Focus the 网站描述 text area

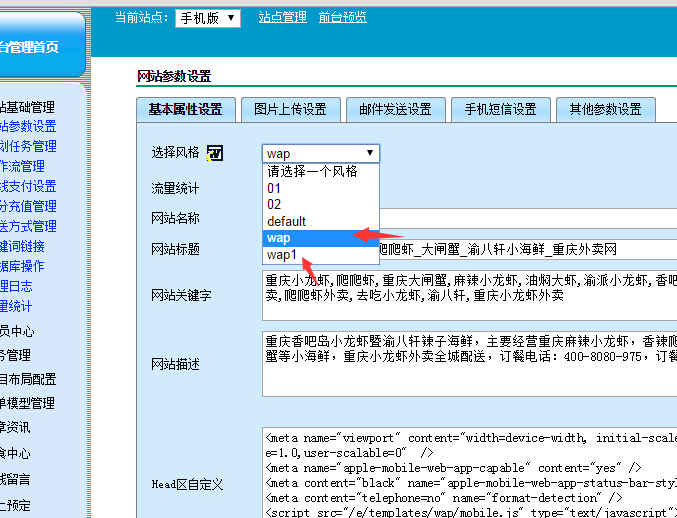click(x=469, y=364)
